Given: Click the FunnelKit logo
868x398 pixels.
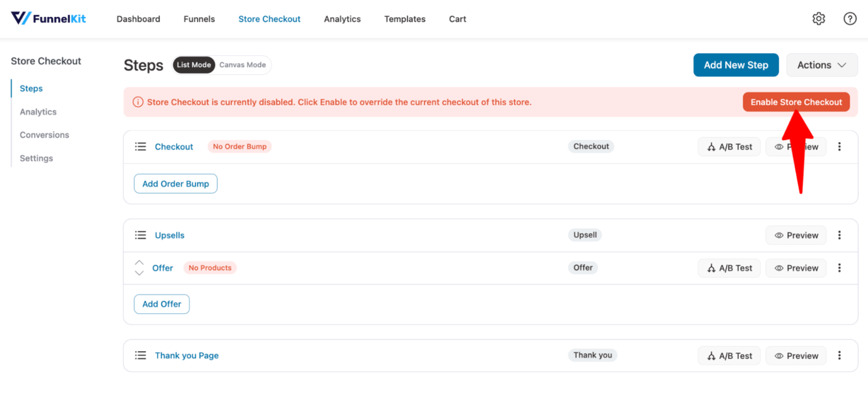Looking at the screenshot, I should (48, 18).
